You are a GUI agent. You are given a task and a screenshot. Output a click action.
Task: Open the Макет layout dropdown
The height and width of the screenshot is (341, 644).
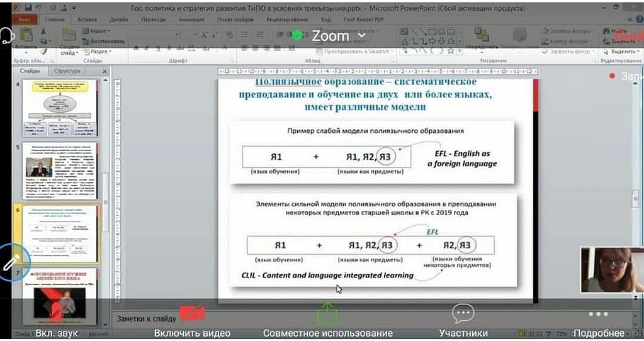(x=99, y=31)
